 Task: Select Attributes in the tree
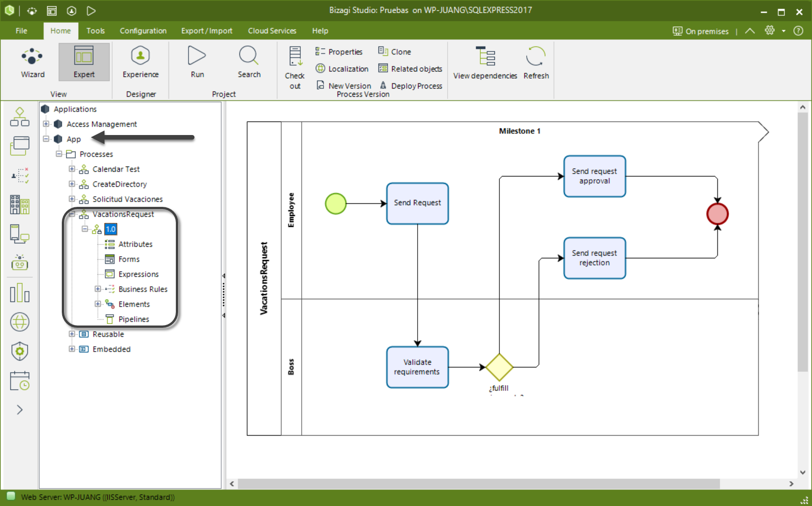(135, 244)
